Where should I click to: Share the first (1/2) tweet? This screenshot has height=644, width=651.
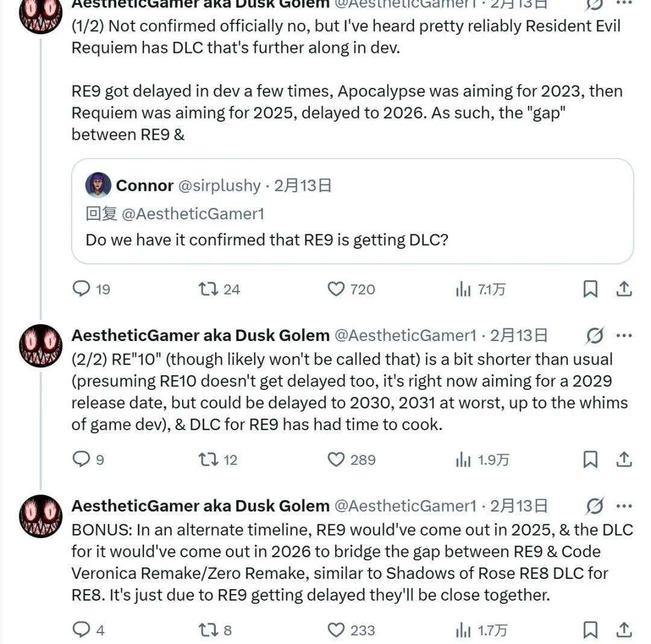(624, 289)
